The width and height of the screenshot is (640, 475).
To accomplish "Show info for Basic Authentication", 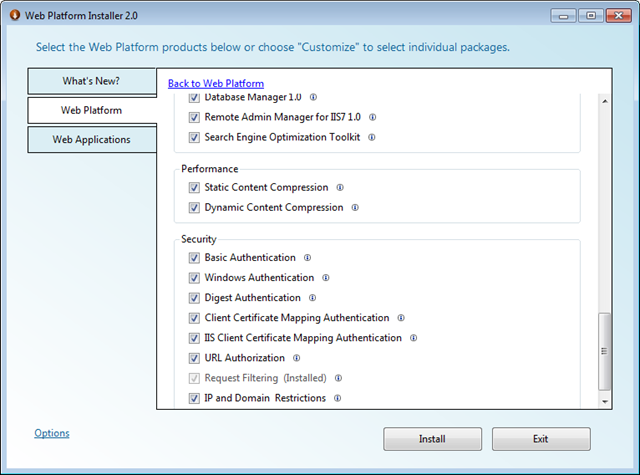I will 307,257.
